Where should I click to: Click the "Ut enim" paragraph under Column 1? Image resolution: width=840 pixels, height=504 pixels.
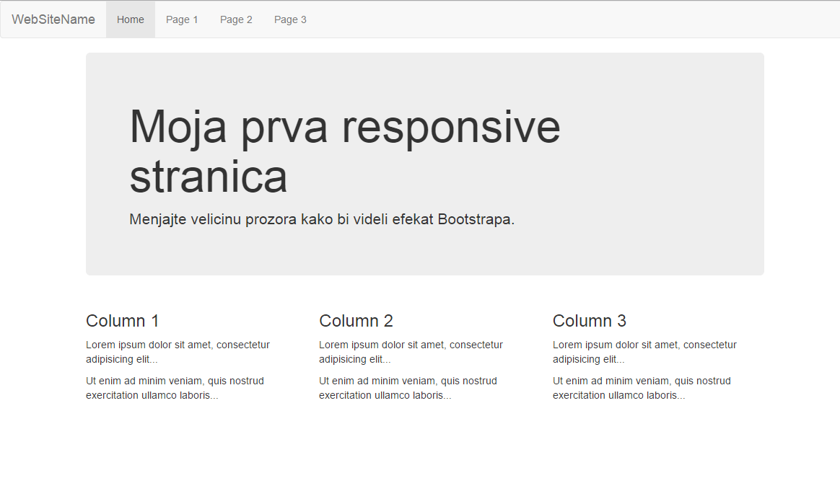[x=175, y=388]
